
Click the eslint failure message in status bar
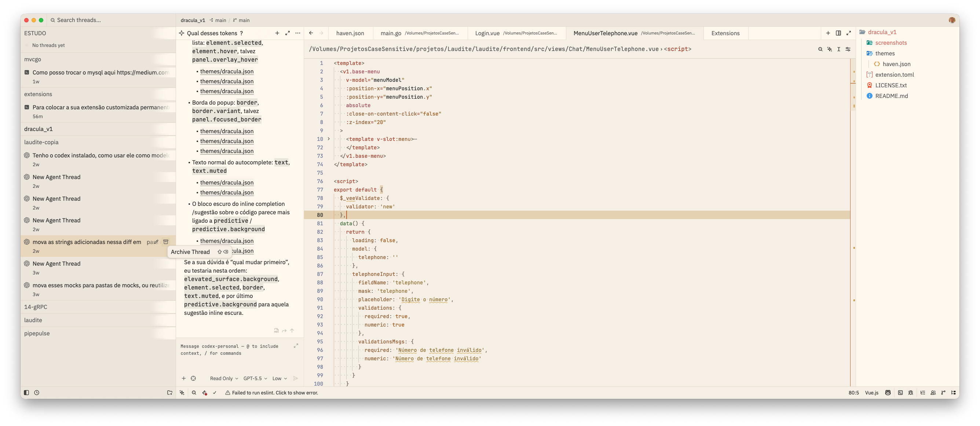click(x=271, y=393)
